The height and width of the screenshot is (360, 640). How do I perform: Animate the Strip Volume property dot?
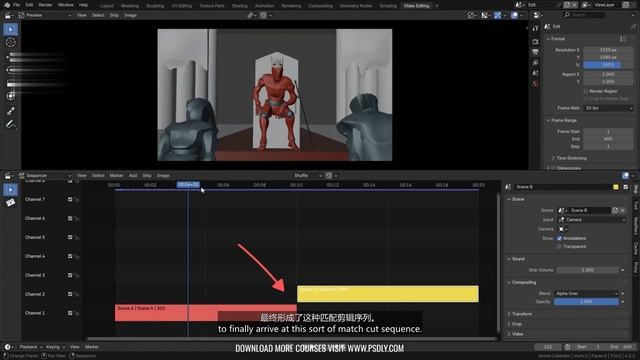click(622, 270)
